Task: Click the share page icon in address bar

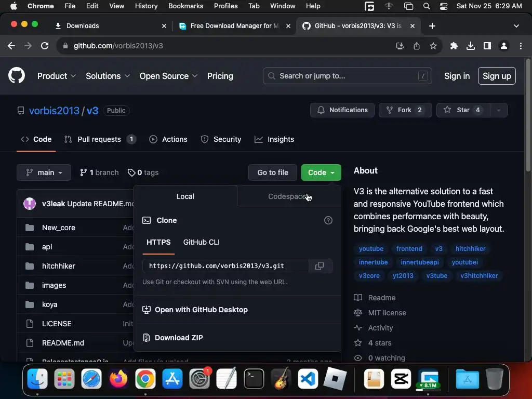Action: click(417, 46)
